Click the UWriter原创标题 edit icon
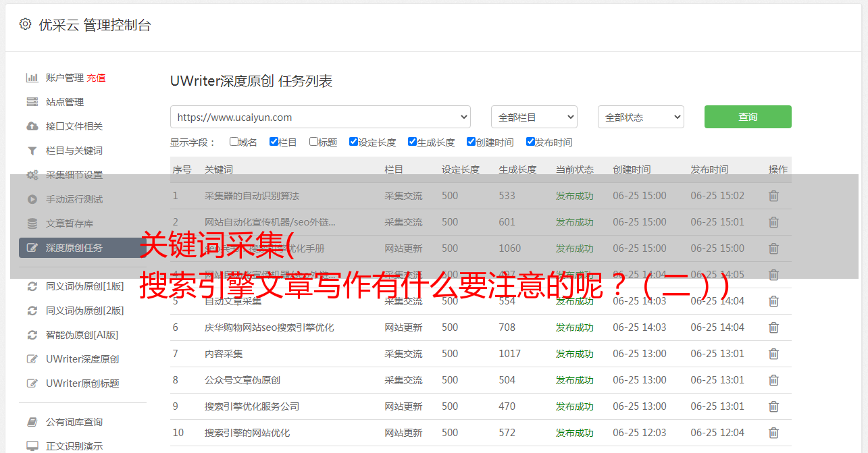Viewport: 868px width, 453px height. [32, 383]
